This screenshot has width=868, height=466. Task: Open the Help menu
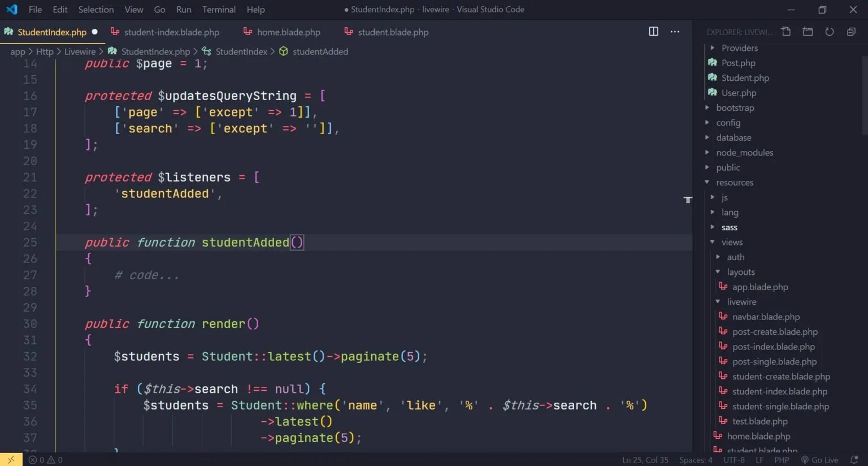(255, 10)
